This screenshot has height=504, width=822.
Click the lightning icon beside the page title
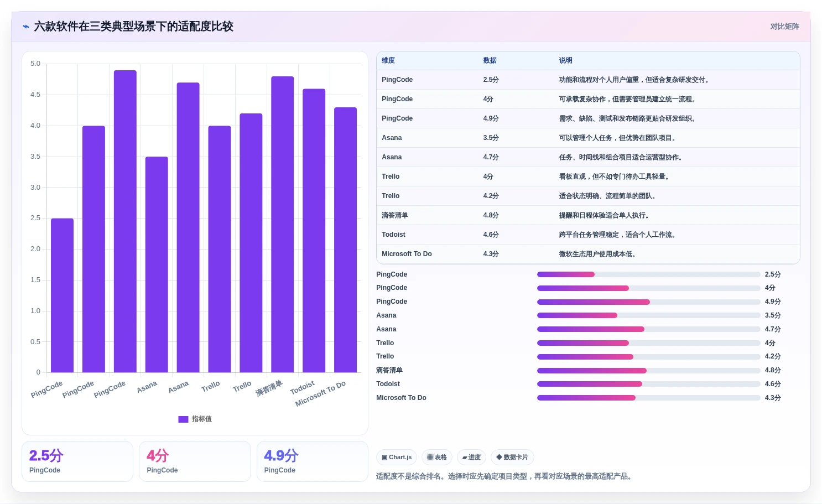(26, 27)
